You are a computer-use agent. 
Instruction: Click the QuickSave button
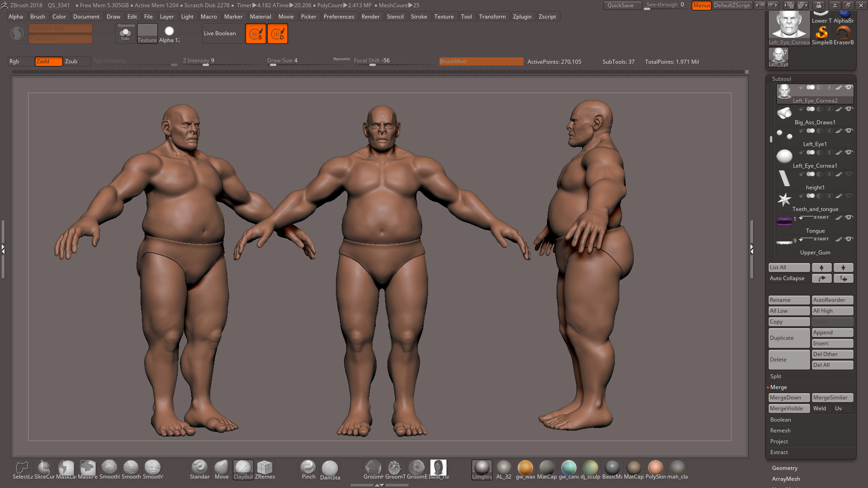pos(622,5)
